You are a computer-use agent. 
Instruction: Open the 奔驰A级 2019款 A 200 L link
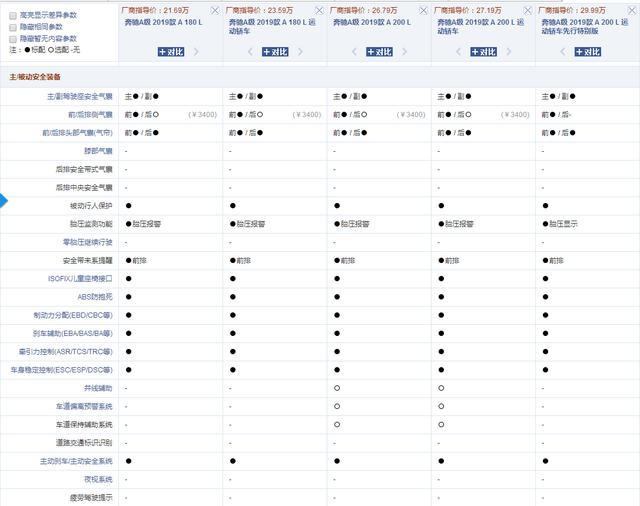tap(372, 22)
